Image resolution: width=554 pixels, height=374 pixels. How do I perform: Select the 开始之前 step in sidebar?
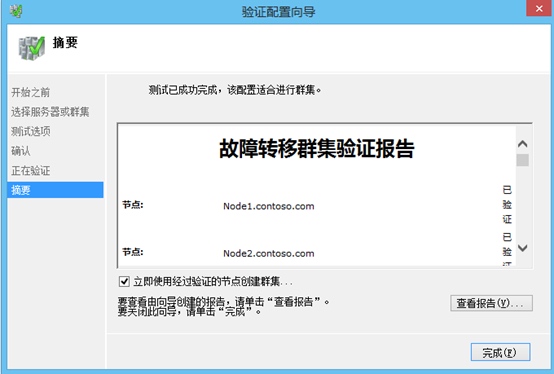click(x=31, y=93)
